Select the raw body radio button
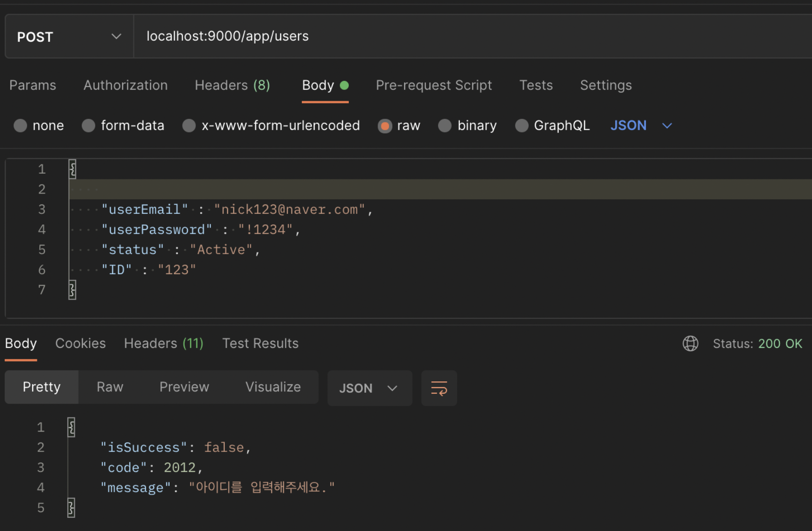The height and width of the screenshot is (531, 812). 385,126
